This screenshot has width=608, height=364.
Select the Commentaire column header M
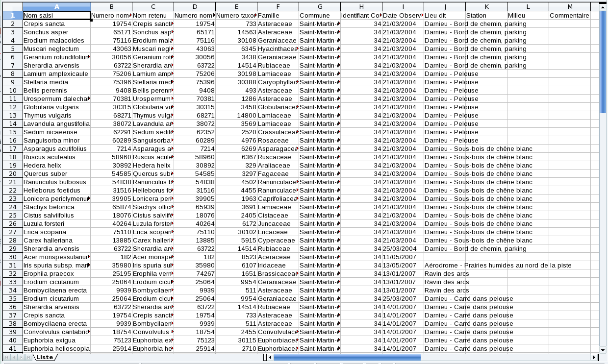pyautogui.click(x=569, y=6)
